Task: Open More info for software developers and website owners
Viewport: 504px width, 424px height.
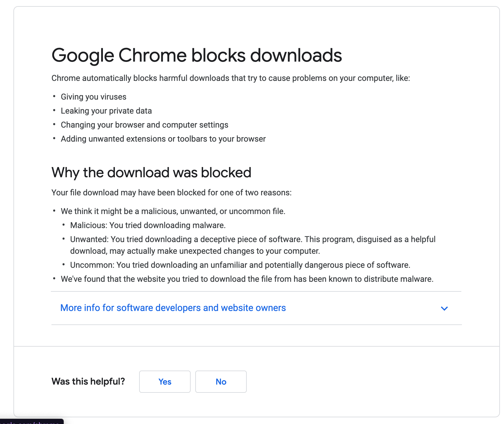Action: click(x=173, y=308)
